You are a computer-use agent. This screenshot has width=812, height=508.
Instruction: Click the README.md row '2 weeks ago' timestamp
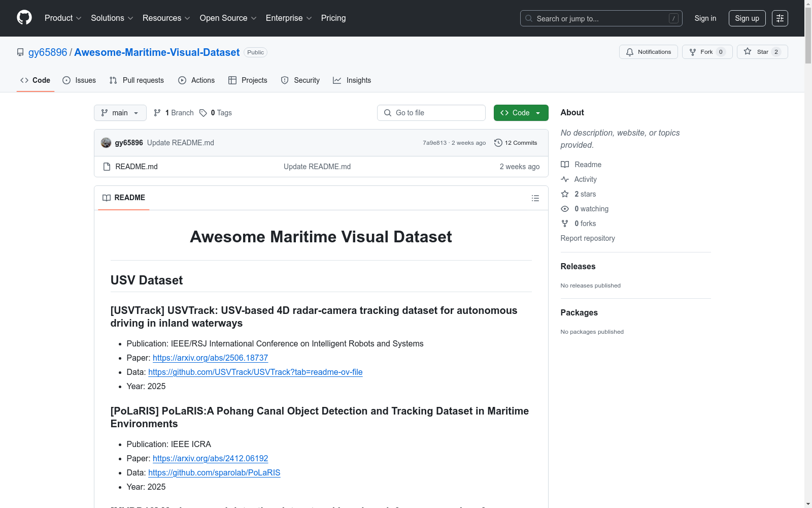[520, 167]
